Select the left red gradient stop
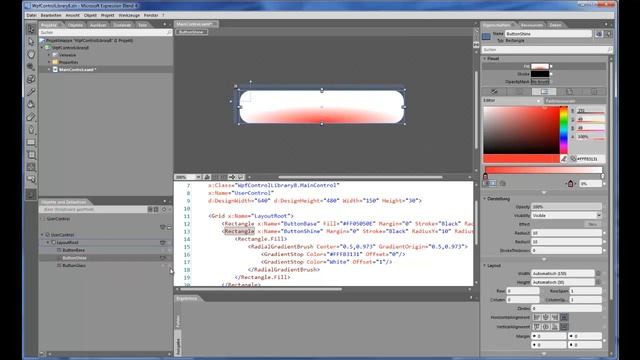Viewport: 640px width, 360px height. (485, 176)
